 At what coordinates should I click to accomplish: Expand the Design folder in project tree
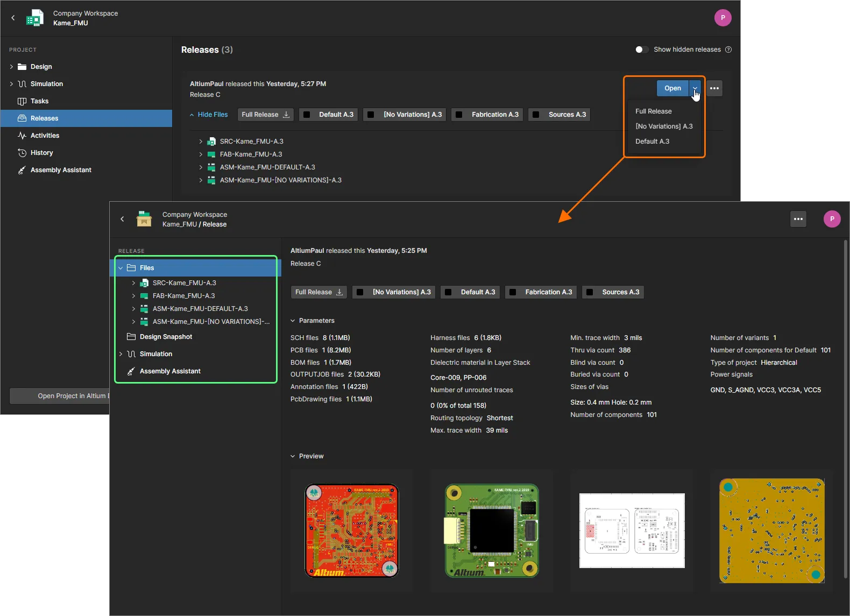point(11,67)
